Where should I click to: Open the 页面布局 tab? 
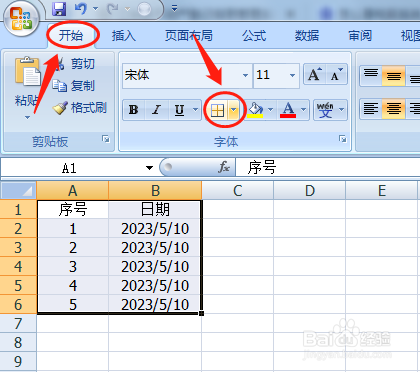189,35
